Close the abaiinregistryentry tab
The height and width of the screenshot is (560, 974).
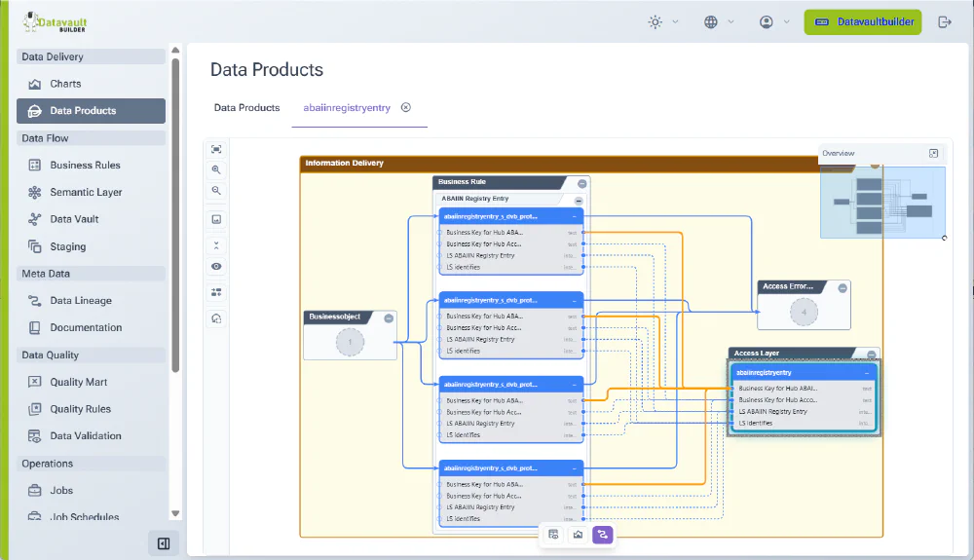click(405, 107)
